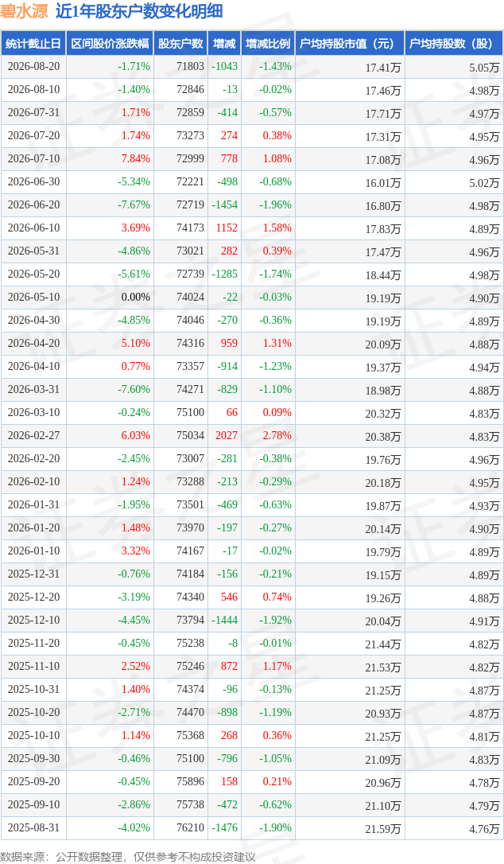This screenshot has height=864, width=504.
Task: Click the 近1年股东户数变化明细 heading
Action: pyautogui.click(x=139, y=11)
